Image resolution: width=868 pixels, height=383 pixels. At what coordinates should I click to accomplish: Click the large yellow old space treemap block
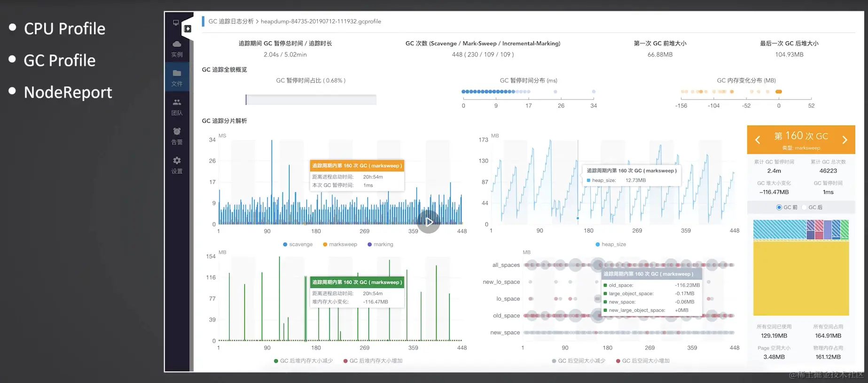pyautogui.click(x=801, y=278)
